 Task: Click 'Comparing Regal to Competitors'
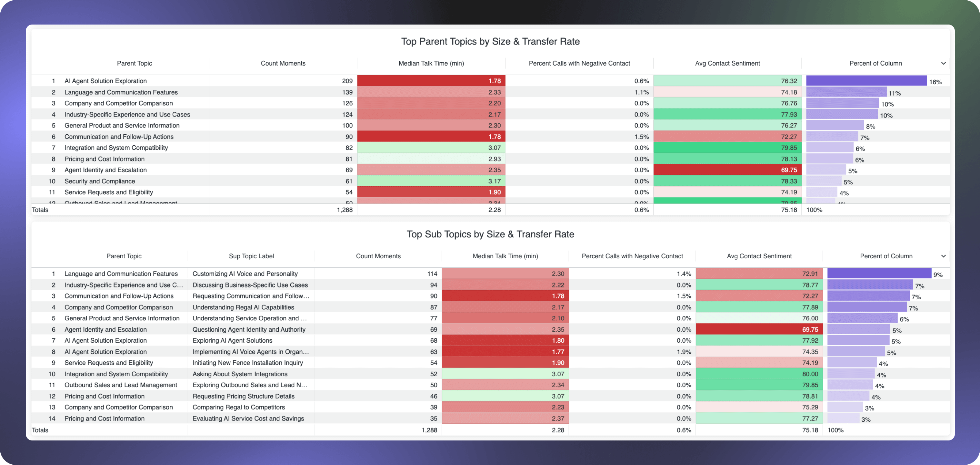(x=238, y=407)
